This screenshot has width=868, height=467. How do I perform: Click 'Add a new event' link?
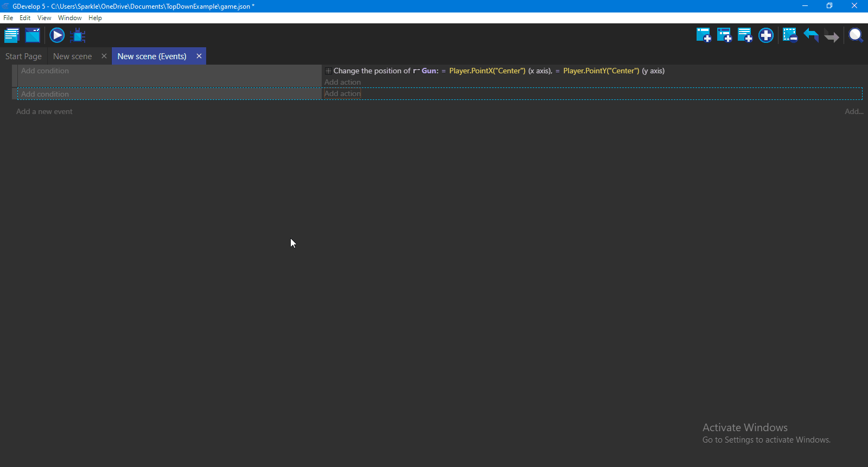click(44, 112)
